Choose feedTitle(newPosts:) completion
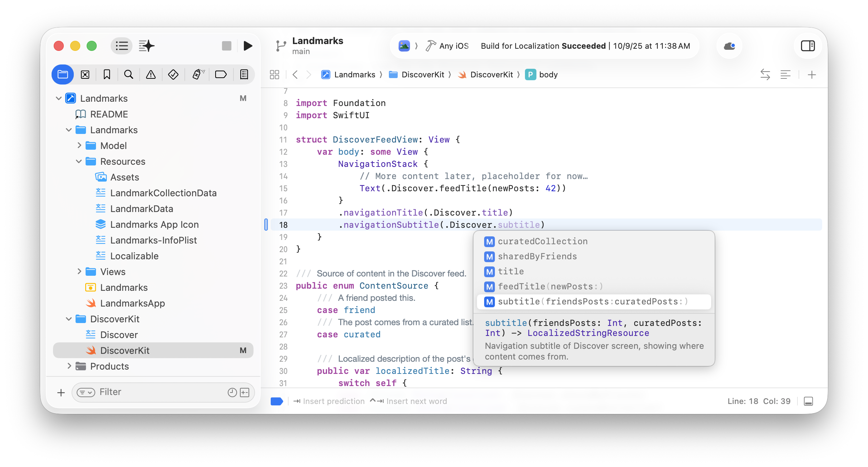 click(x=594, y=287)
